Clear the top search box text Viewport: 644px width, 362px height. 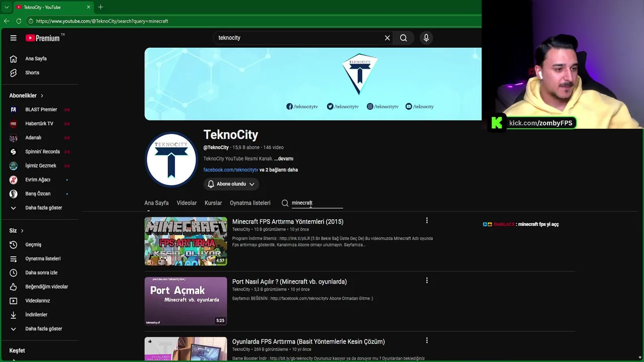(x=387, y=38)
